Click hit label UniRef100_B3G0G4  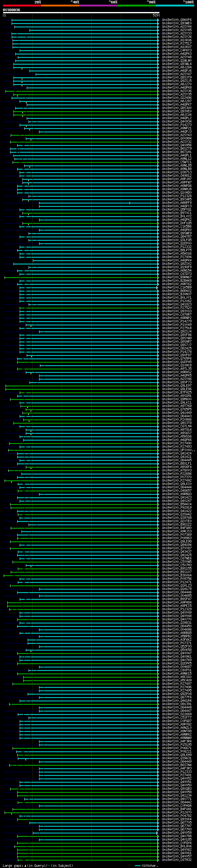point(177,575)
